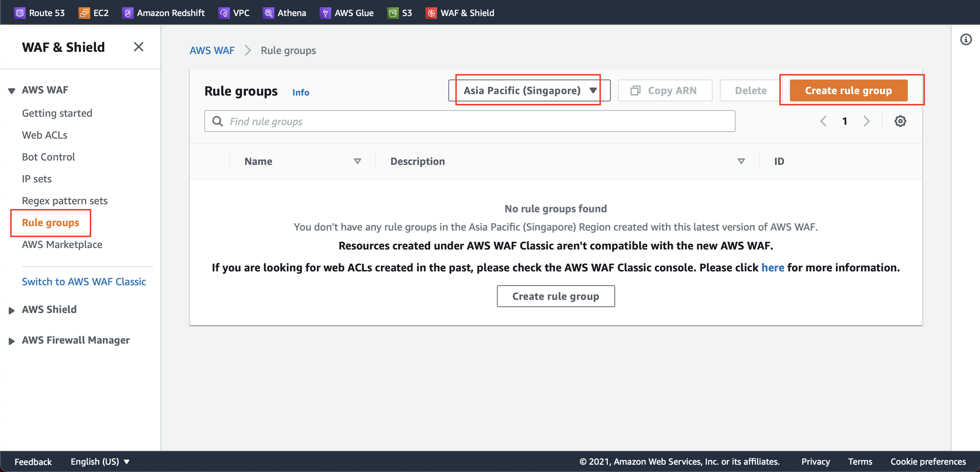Open the Amazon Redshift service icon
980x472 pixels.
point(127,13)
